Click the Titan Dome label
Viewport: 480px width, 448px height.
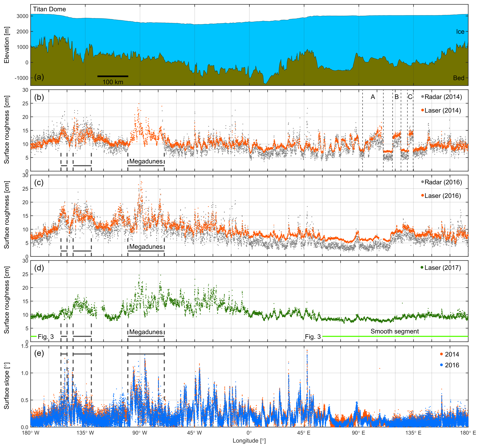50,9
